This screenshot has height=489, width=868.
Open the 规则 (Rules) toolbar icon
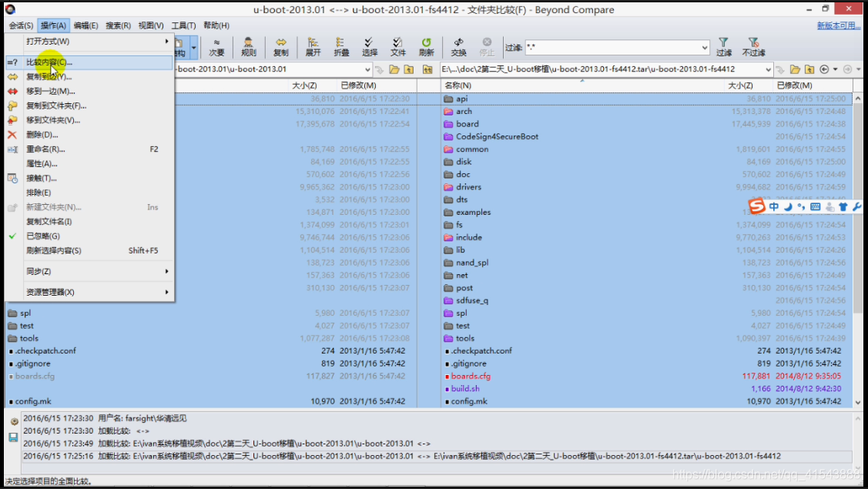[x=249, y=47]
